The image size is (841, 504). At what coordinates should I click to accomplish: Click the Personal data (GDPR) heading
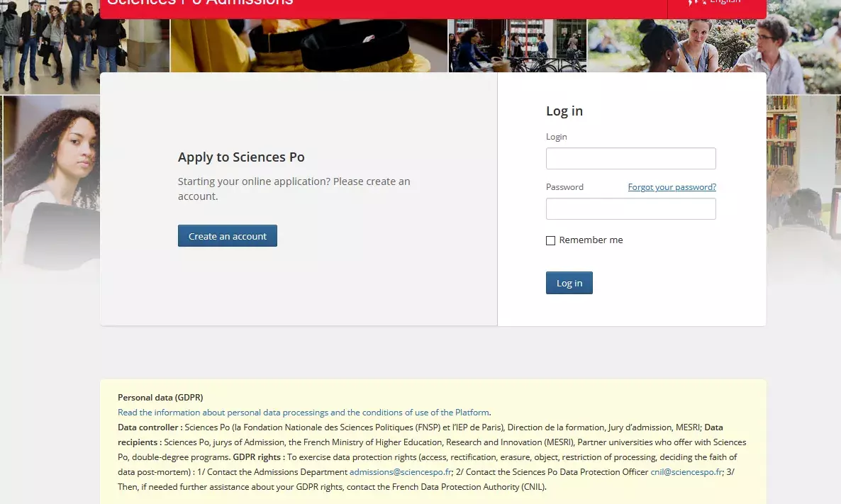(160, 398)
